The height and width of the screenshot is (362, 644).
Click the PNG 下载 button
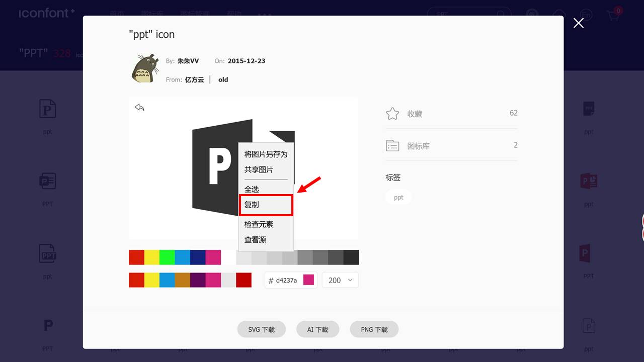374,329
